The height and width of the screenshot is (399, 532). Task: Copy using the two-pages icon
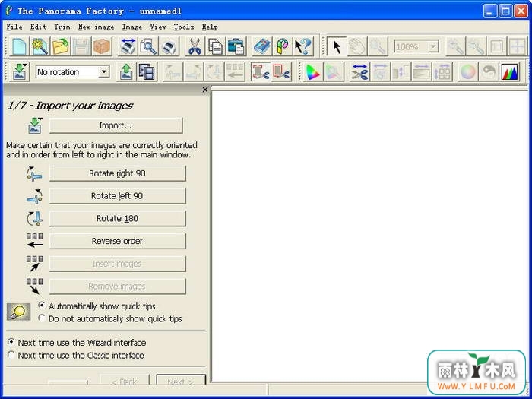[215, 46]
